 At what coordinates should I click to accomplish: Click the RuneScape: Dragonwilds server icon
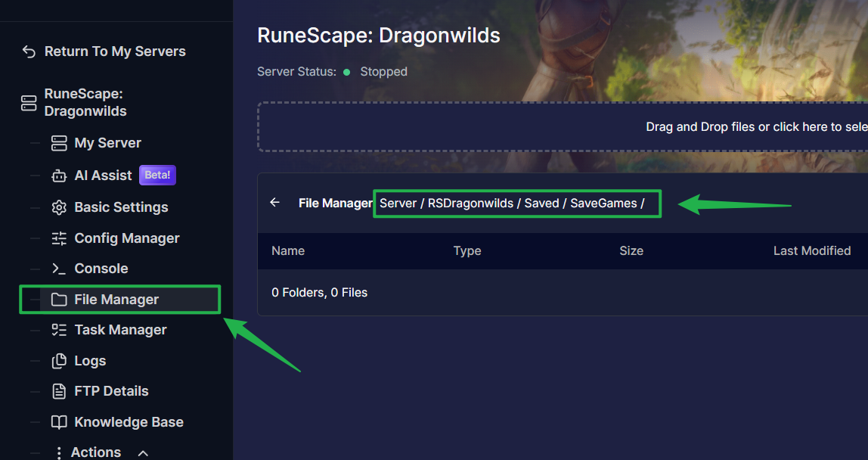(29, 103)
